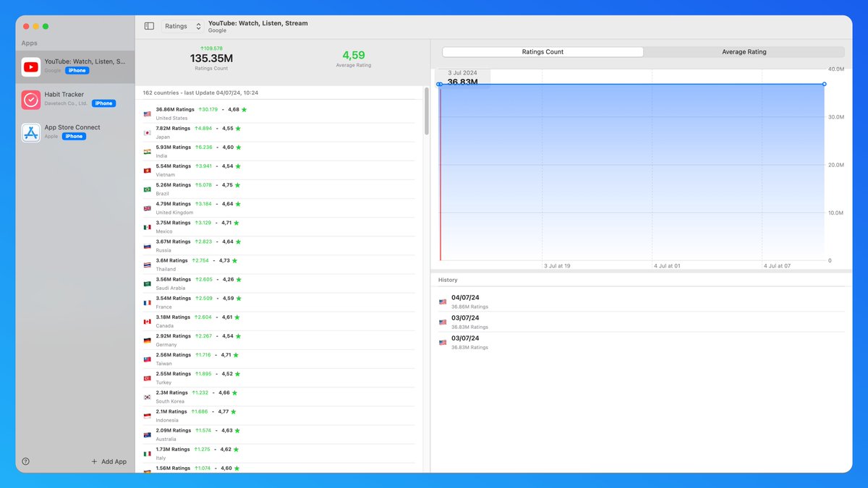Click the +30.179 change for United States
The width and height of the screenshot is (868, 488).
pos(208,109)
